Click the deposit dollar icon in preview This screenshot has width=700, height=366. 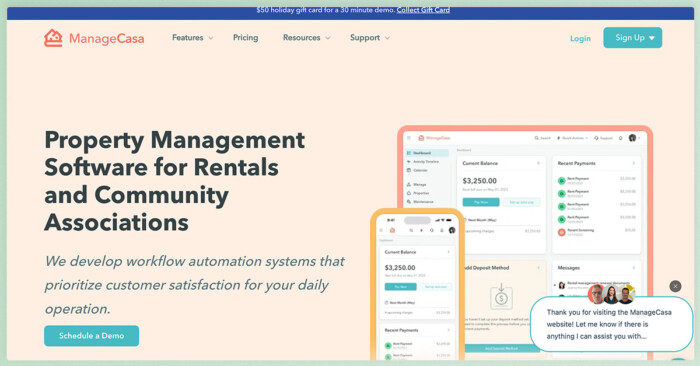[501, 296]
